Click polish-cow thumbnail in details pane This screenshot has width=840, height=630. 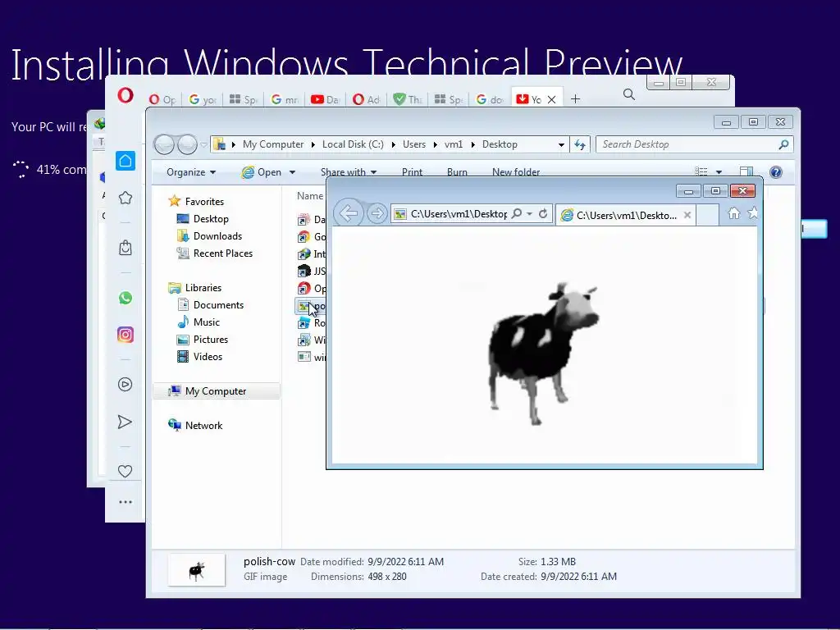pyautogui.click(x=197, y=570)
